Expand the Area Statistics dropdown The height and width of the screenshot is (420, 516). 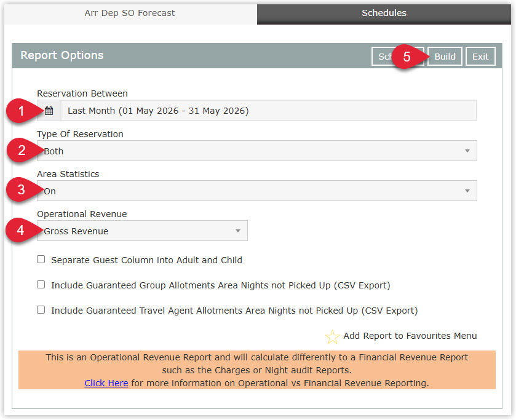(x=256, y=191)
